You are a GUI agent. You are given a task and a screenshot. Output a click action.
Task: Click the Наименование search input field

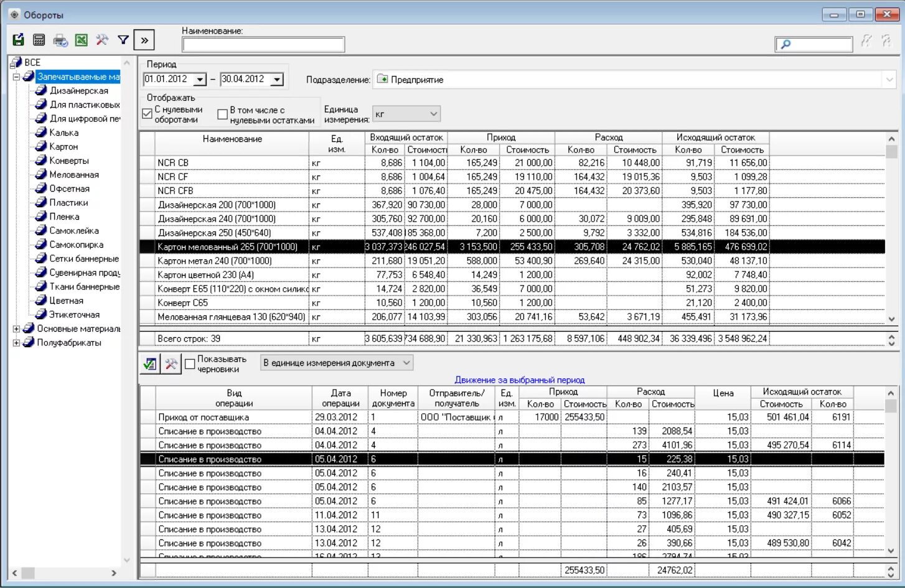[x=263, y=44]
